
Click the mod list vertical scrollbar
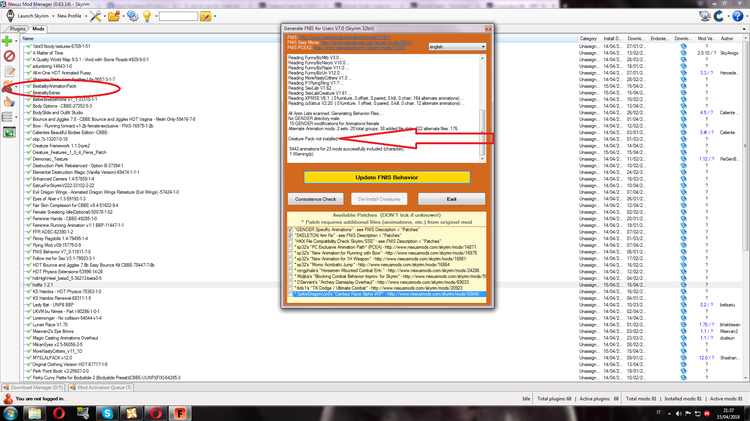click(745, 206)
